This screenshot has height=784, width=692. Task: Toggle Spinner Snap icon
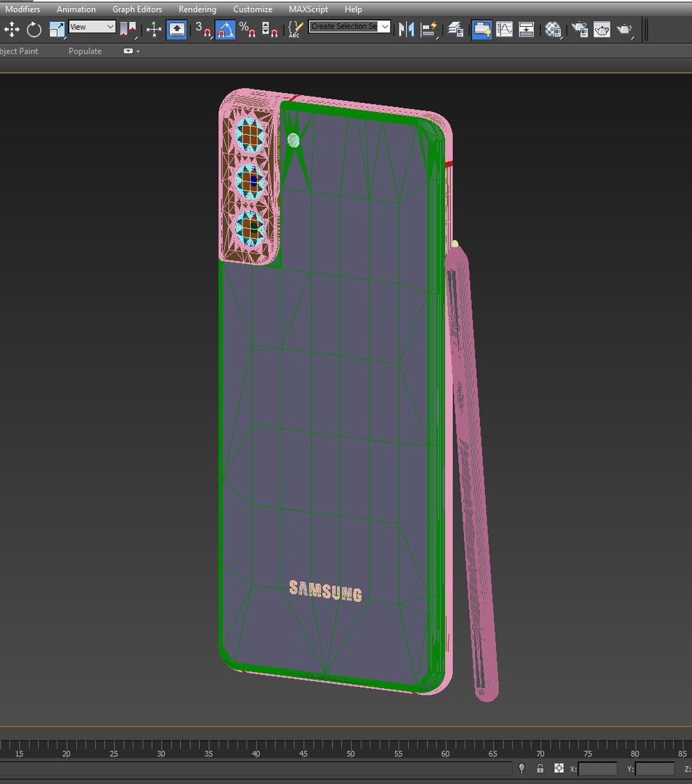(270, 30)
